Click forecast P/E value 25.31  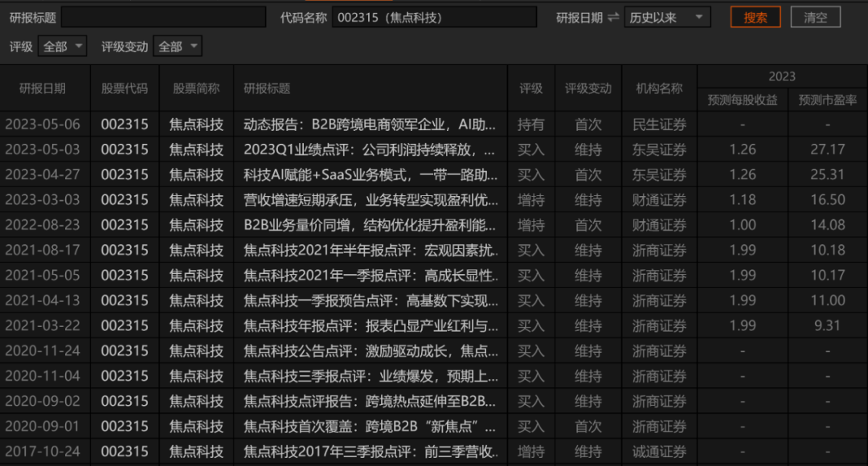[827, 175]
